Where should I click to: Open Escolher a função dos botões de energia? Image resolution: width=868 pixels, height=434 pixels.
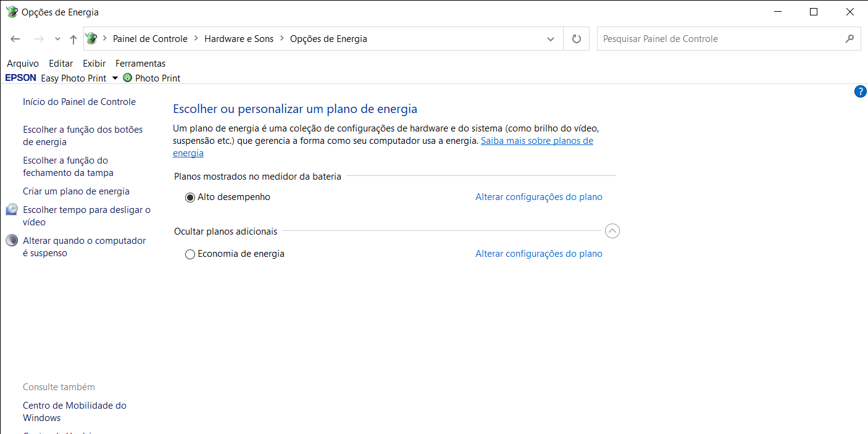click(x=83, y=136)
